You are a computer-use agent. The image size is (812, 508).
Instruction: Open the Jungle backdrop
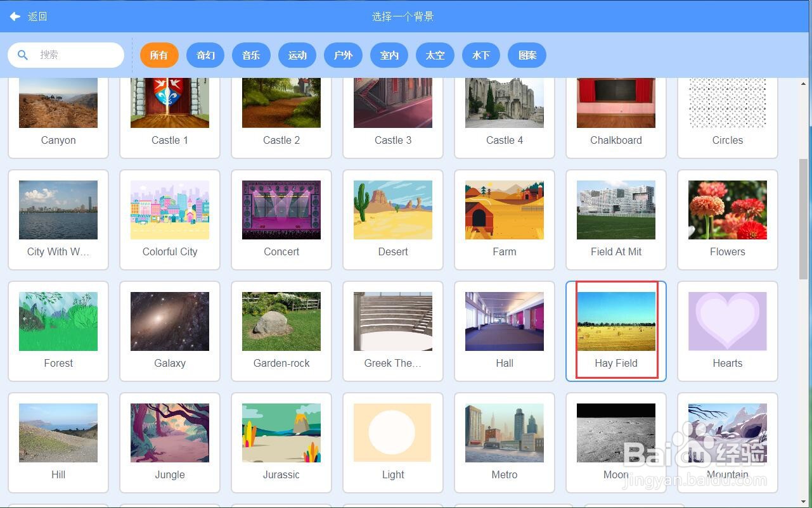(170, 443)
